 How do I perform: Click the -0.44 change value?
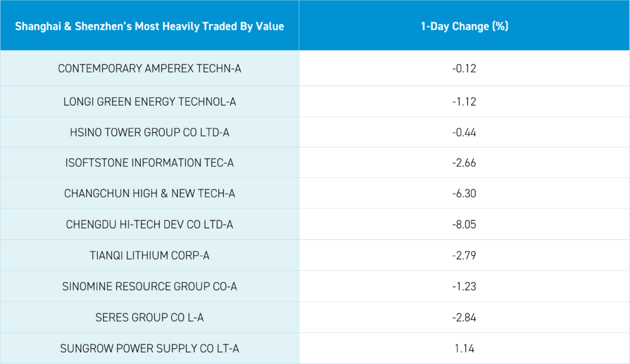click(464, 132)
